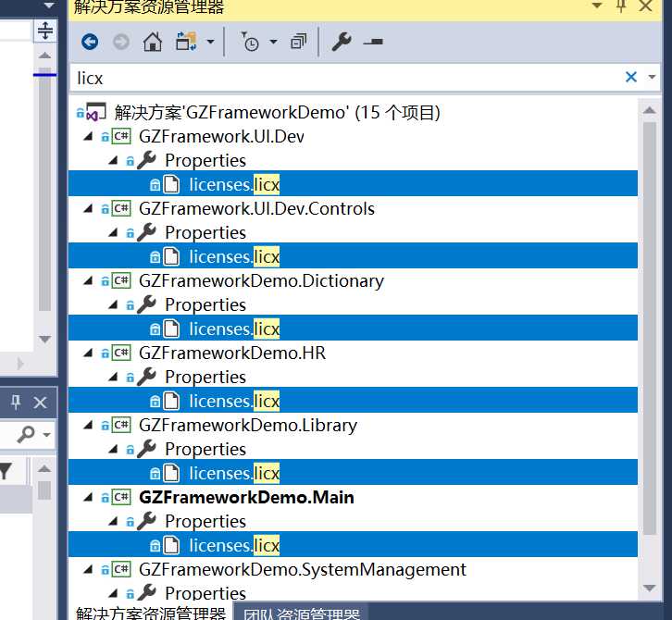
Task: Collapse Properties under GZFrameworkDemo.HR
Action: click(x=114, y=377)
